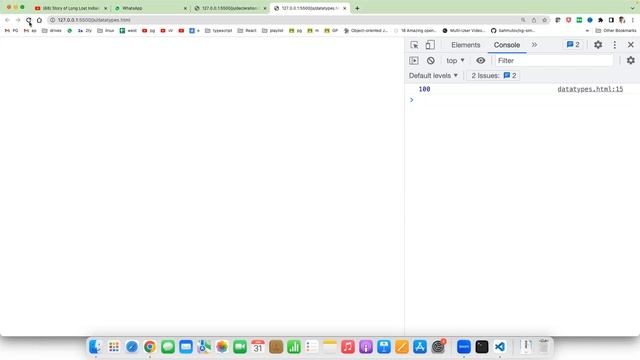Open a new browser tab with plus
640x360 pixels.
point(357,8)
